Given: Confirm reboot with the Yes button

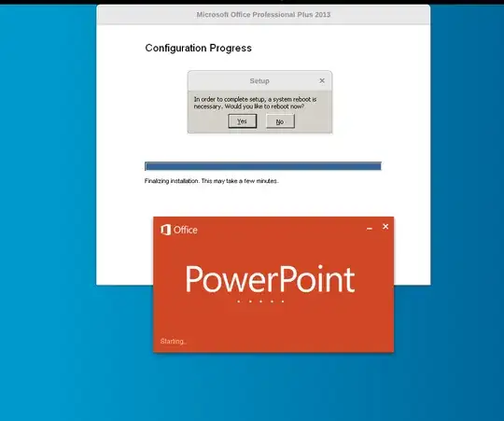Looking at the screenshot, I should coord(243,121).
